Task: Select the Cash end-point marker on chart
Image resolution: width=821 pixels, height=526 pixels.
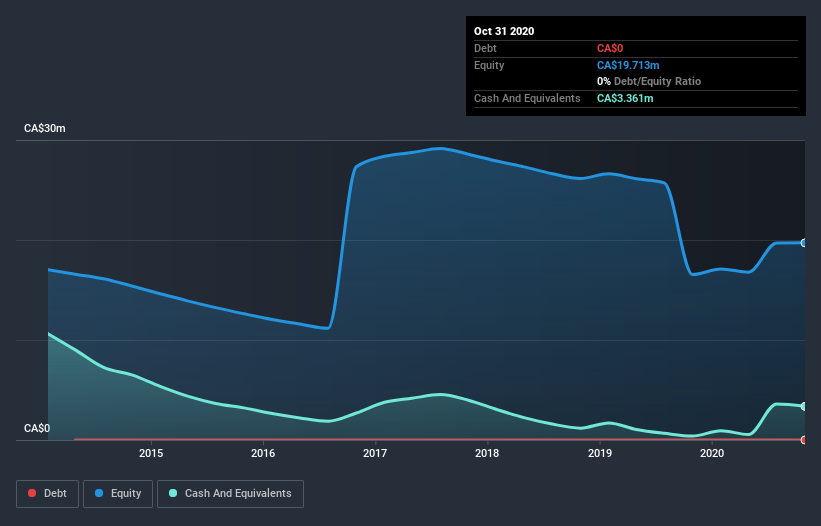Action: 804,406
